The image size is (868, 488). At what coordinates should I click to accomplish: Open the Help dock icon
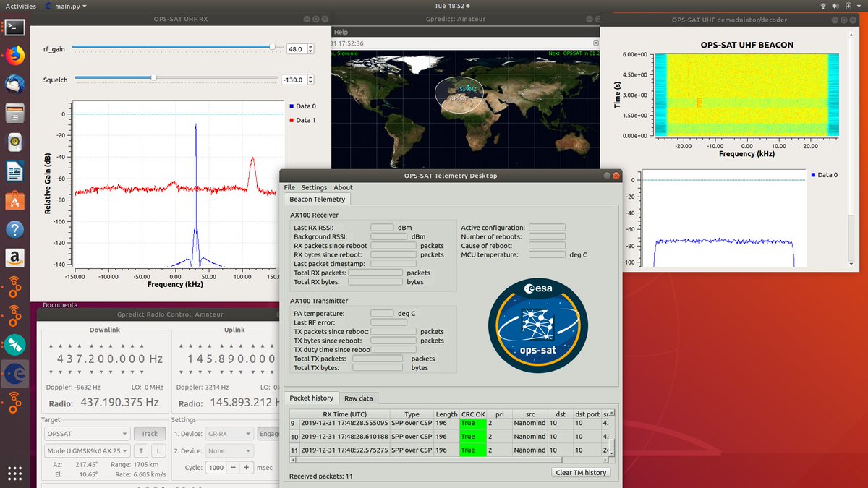click(x=14, y=229)
